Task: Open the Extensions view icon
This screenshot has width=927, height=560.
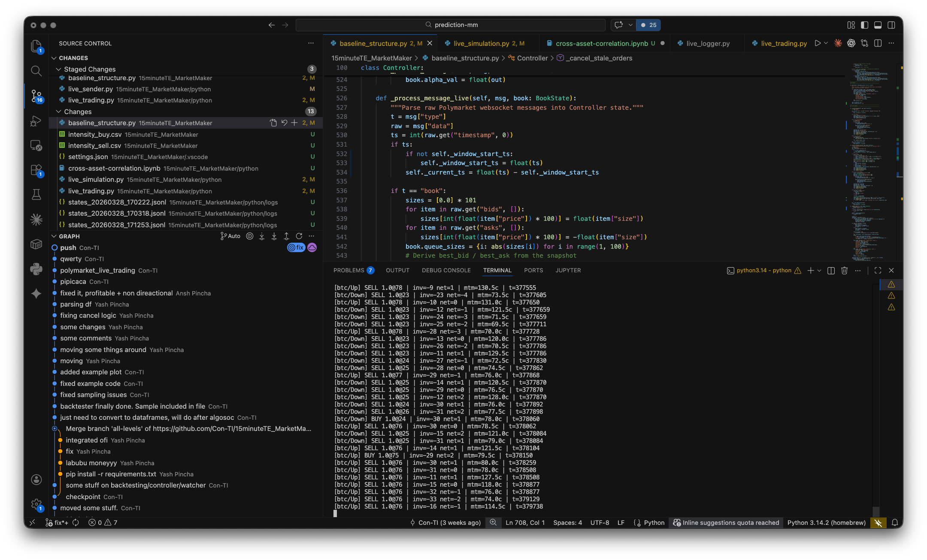Action: pyautogui.click(x=36, y=170)
